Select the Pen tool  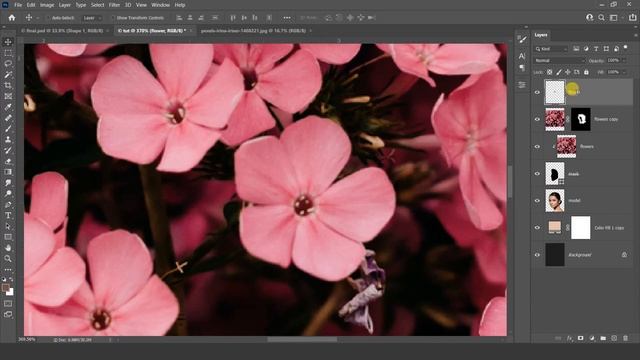(x=8, y=204)
